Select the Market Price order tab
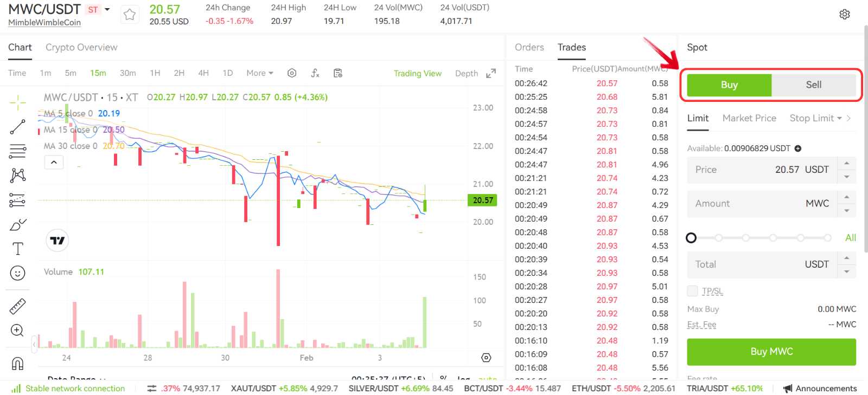The image size is (868, 395). click(749, 118)
